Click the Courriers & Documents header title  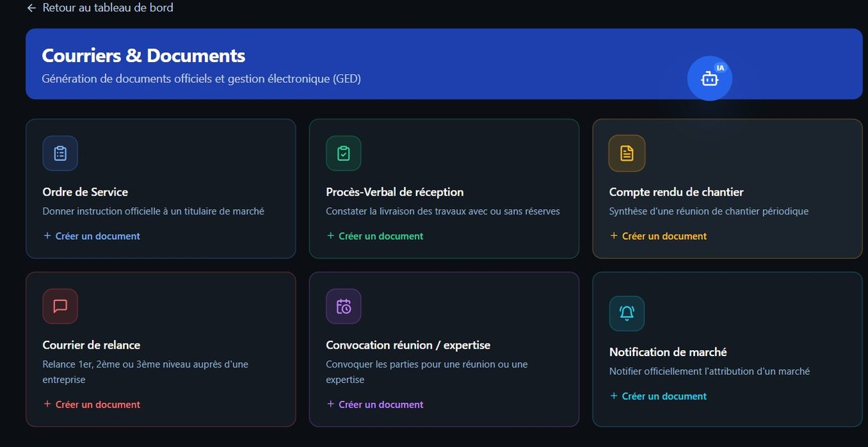[144, 55]
